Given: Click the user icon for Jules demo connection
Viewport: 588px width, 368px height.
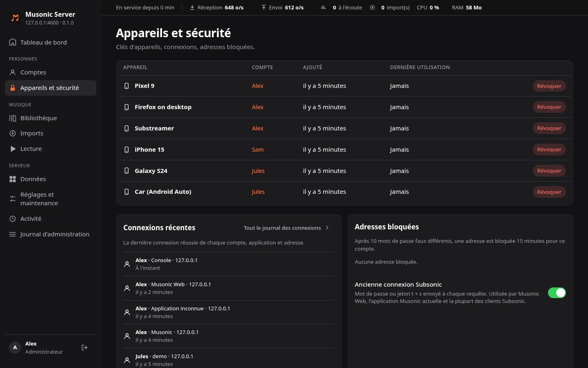Looking at the screenshot, I should (127, 360).
